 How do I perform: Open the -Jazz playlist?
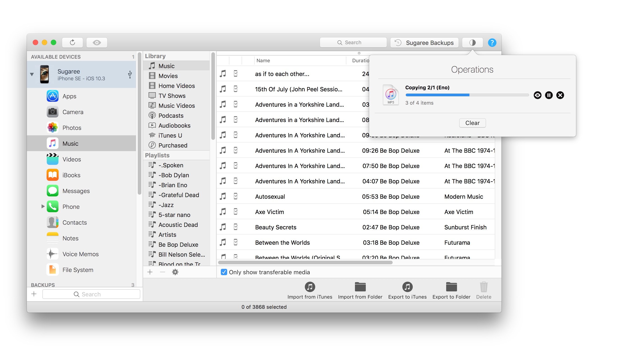click(x=176, y=205)
